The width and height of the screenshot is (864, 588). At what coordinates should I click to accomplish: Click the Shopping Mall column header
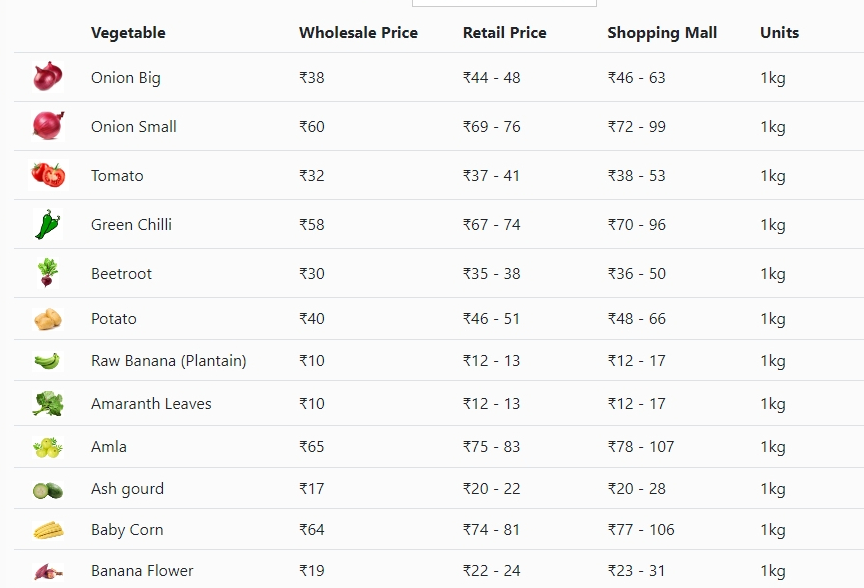pos(662,33)
